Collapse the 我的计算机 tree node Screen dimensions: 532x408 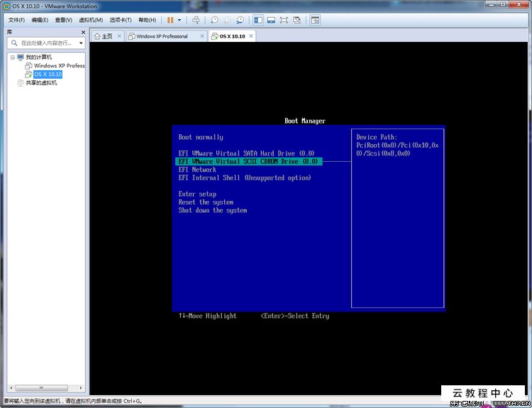click(13, 57)
